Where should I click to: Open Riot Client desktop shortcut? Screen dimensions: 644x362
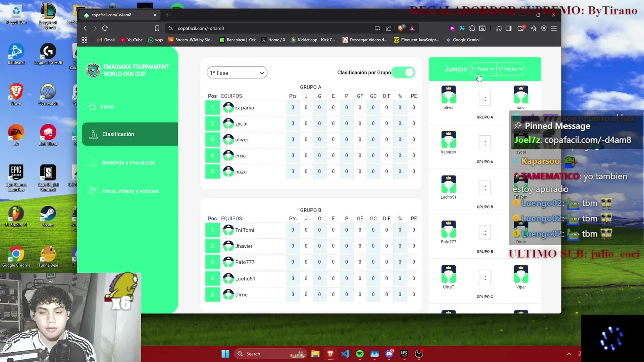[x=48, y=135]
